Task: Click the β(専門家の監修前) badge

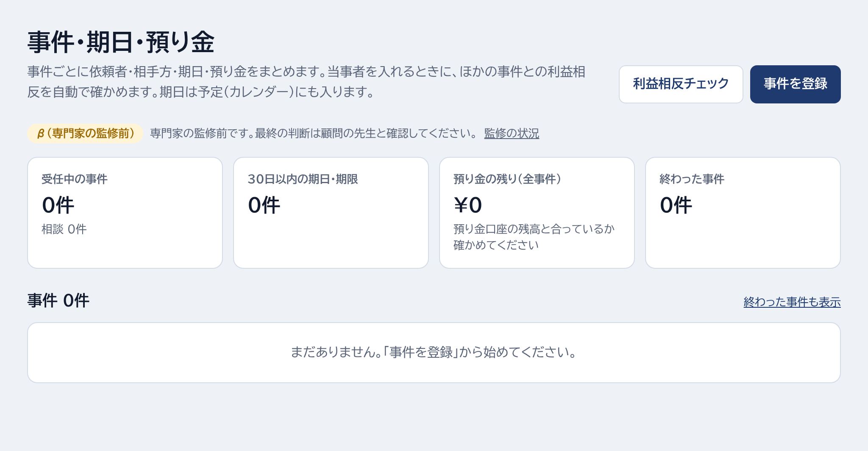Action: tap(85, 134)
